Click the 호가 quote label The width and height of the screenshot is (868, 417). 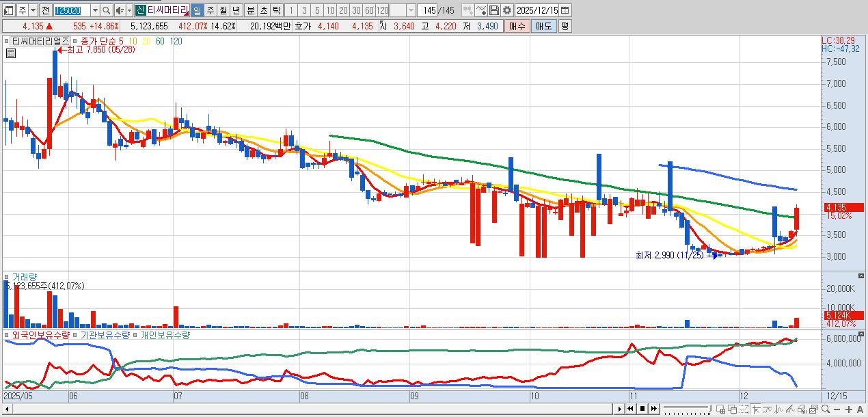point(303,26)
